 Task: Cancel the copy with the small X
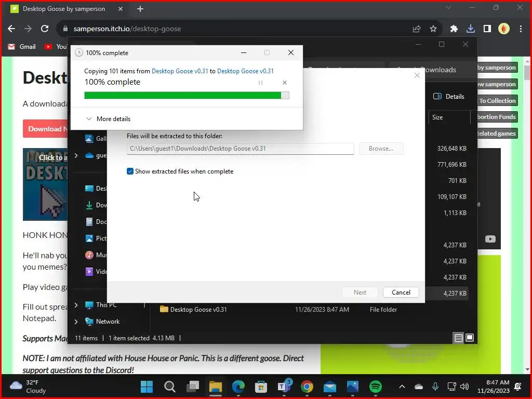coord(284,83)
